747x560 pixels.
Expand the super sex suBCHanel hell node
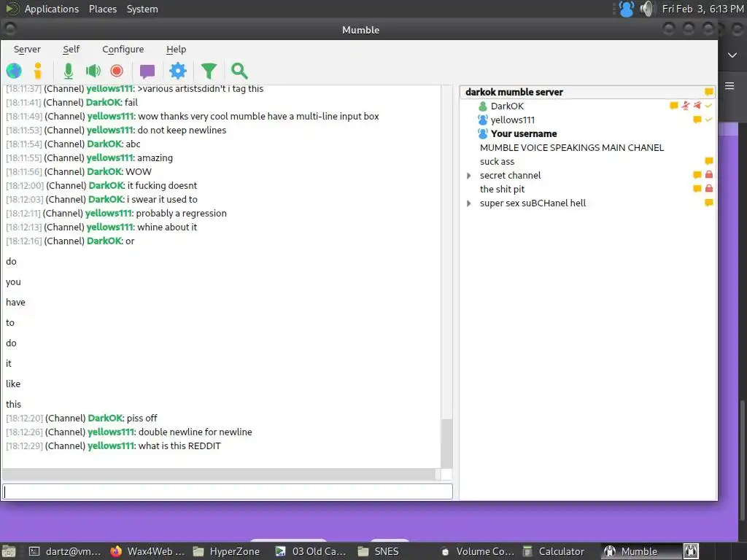click(x=469, y=203)
